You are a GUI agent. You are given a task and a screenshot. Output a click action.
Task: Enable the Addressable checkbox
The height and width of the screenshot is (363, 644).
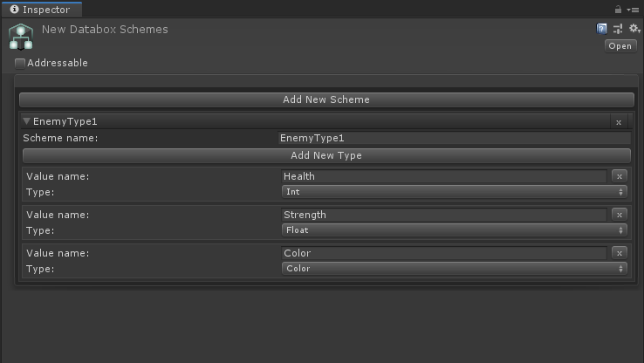point(20,63)
